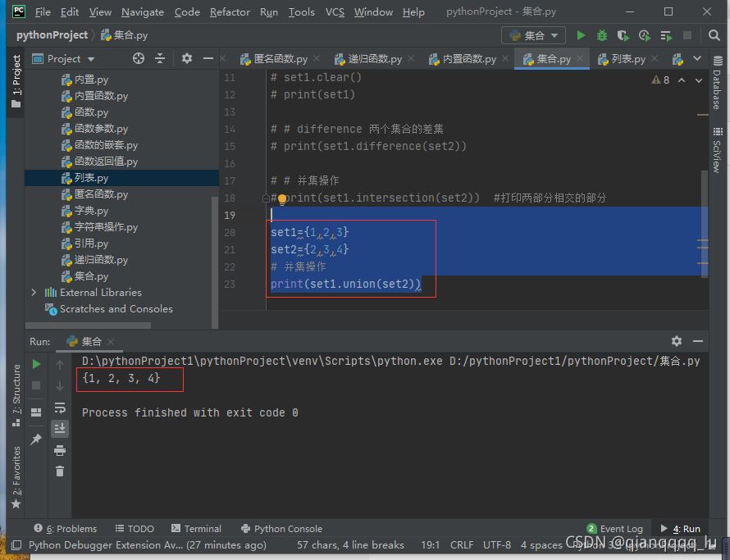Screen dimensions: 730x560
Task: Switch to 匿名函数.py editor tab
Action: point(274,59)
